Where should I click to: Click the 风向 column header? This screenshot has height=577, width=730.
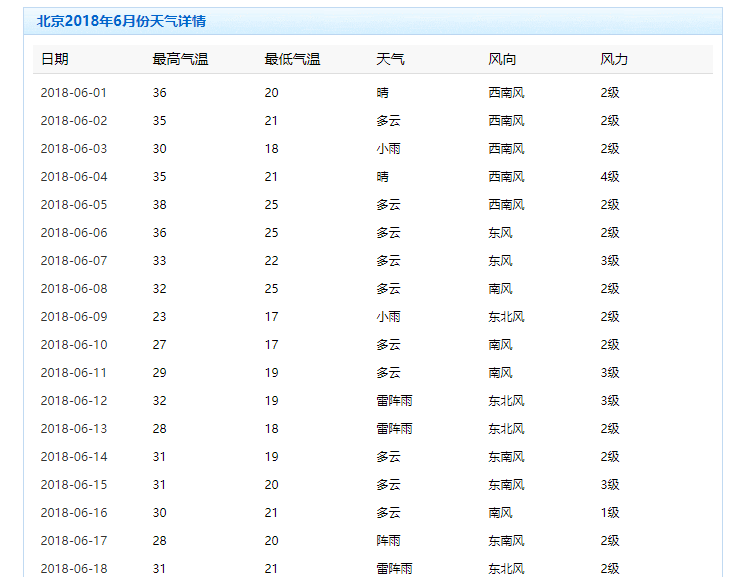pyautogui.click(x=502, y=60)
